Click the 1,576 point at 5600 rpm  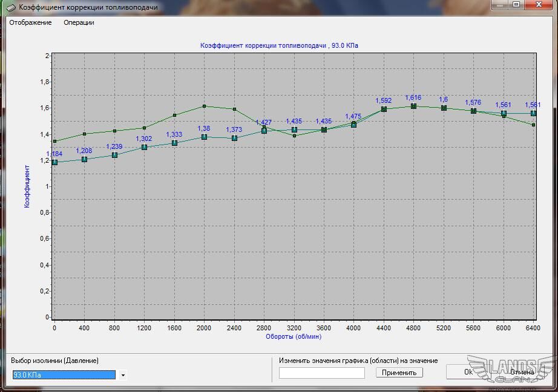(473, 111)
